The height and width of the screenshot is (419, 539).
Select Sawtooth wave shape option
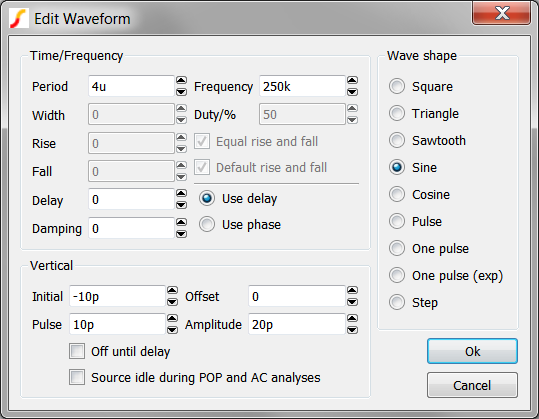397,140
